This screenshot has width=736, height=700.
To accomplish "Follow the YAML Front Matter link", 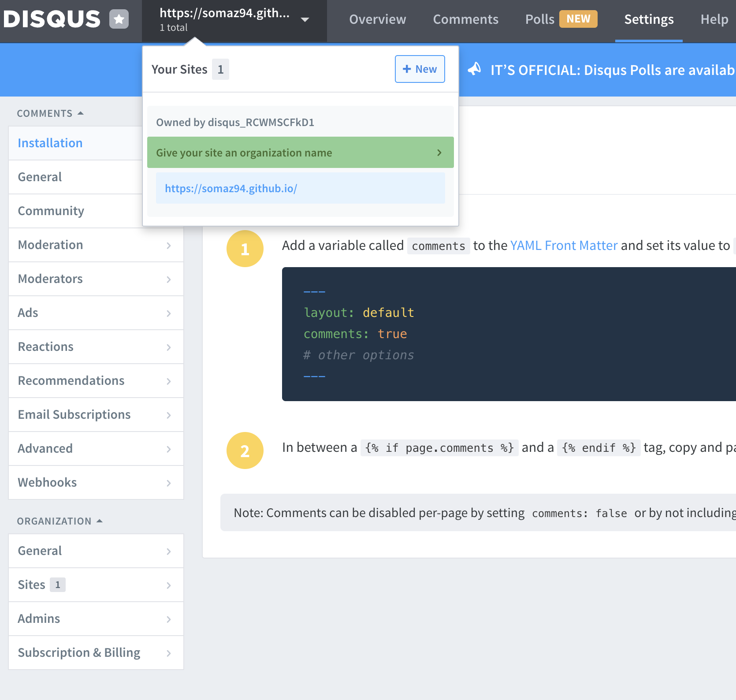I will [x=564, y=246].
